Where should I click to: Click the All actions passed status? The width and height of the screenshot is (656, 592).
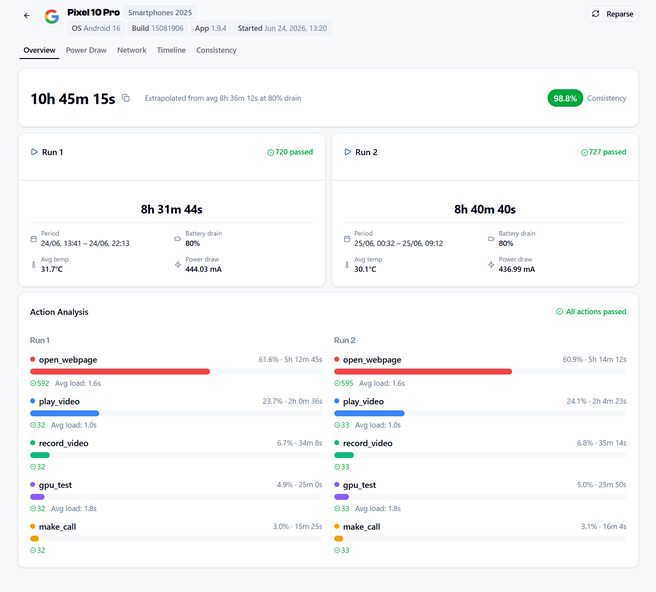(591, 312)
